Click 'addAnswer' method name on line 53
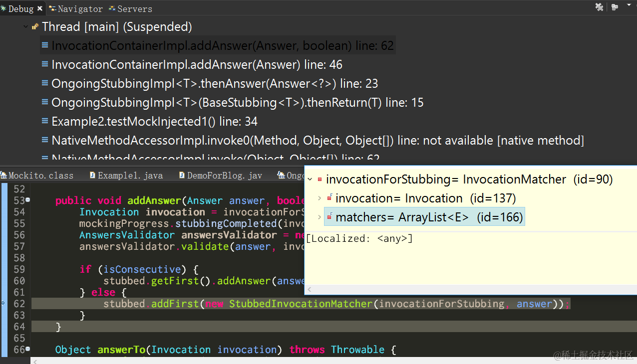637x364 pixels. click(154, 200)
